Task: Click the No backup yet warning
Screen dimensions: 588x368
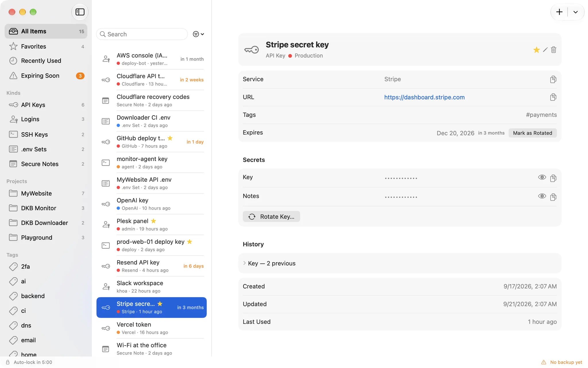Action: pos(562,362)
